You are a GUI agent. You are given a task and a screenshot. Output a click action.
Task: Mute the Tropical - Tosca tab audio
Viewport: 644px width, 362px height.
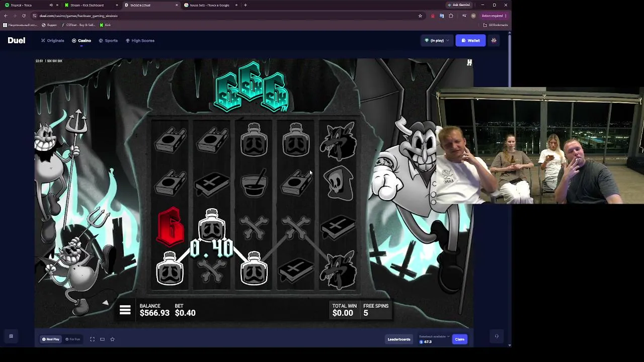[x=51, y=5]
